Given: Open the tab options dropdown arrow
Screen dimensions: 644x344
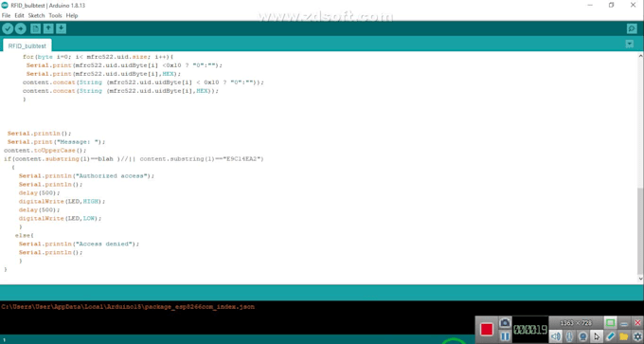Looking at the screenshot, I should 629,44.
